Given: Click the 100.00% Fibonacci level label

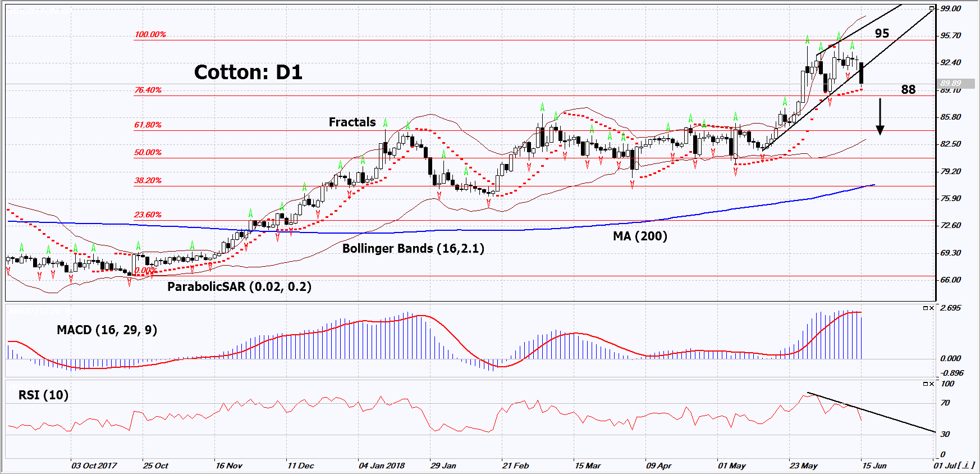Looking at the screenshot, I should point(150,34).
